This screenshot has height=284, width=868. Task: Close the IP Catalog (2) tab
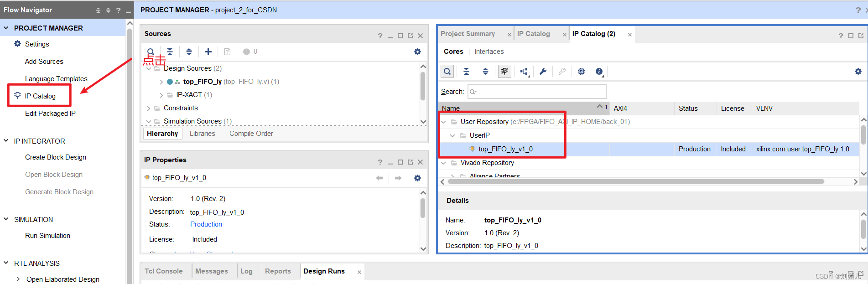pyautogui.click(x=630, y=35)
